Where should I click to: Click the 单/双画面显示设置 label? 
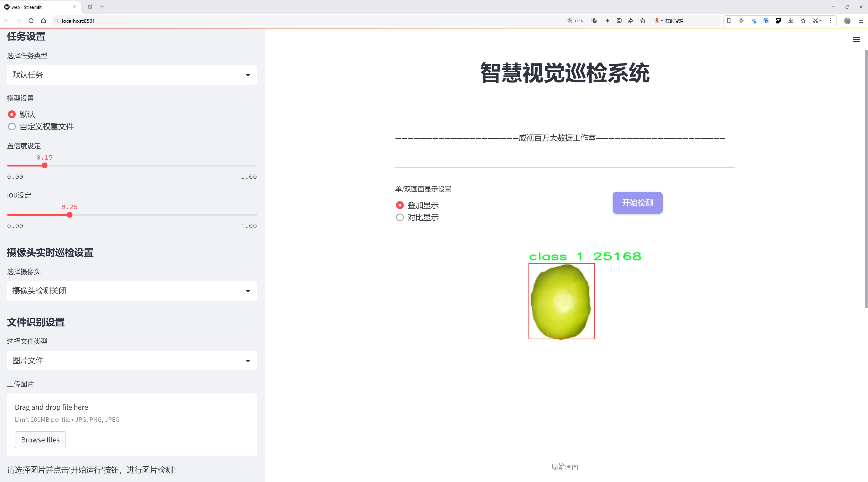pos(423,189)
